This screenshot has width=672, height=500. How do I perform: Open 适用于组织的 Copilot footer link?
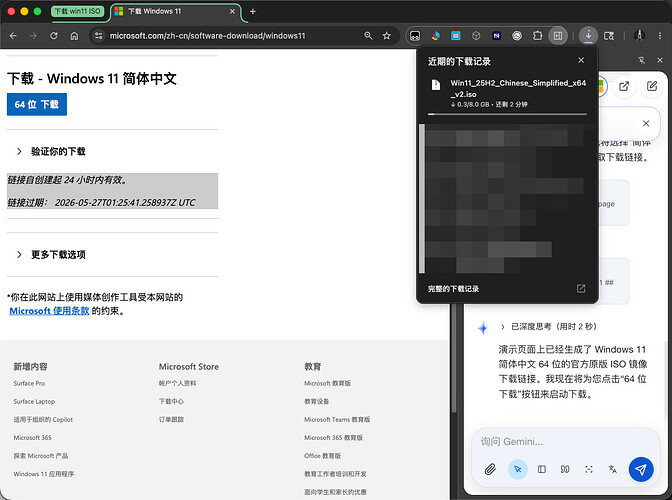click(x=43, y=419)
